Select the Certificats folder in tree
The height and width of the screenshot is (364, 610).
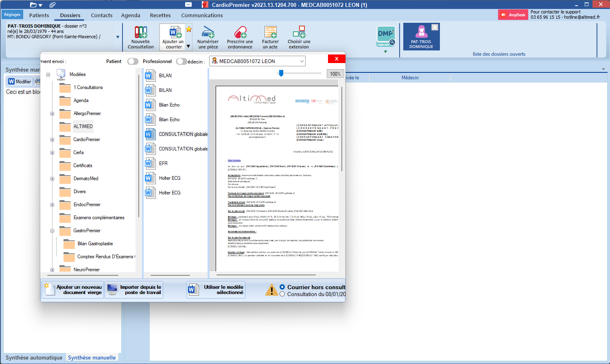coord(83,166)
